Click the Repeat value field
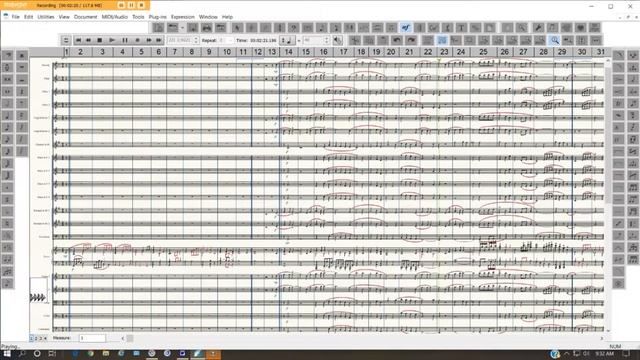This screenshot has height=360, width=640. 226,40
